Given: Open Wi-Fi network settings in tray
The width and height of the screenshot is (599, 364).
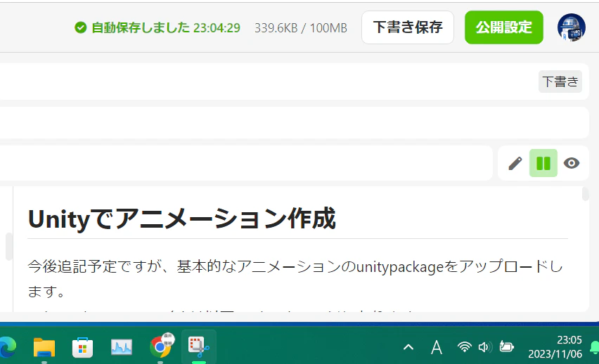Looking at the screenshot, I should [464, 347].
